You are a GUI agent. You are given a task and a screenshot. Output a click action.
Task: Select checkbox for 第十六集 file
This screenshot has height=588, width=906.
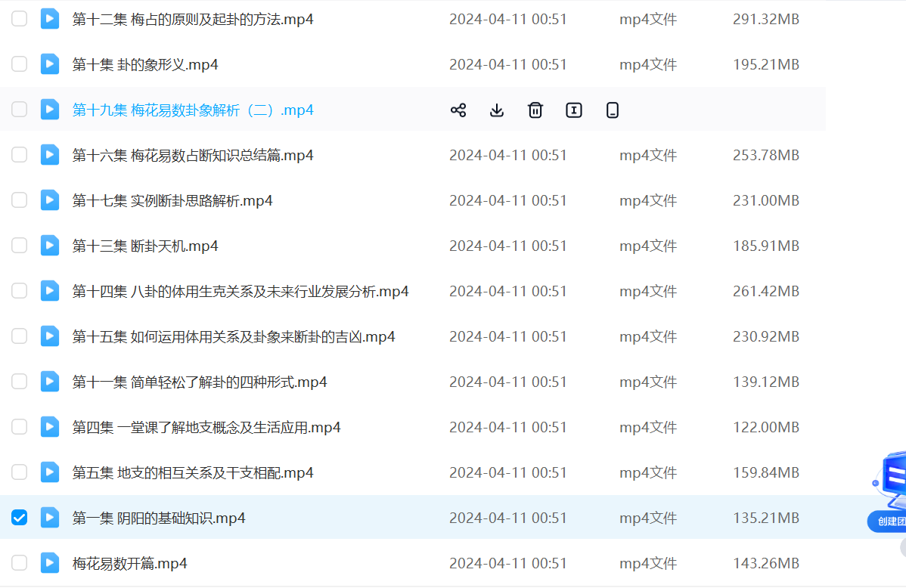pyautogui.click(x=19, y=155)
